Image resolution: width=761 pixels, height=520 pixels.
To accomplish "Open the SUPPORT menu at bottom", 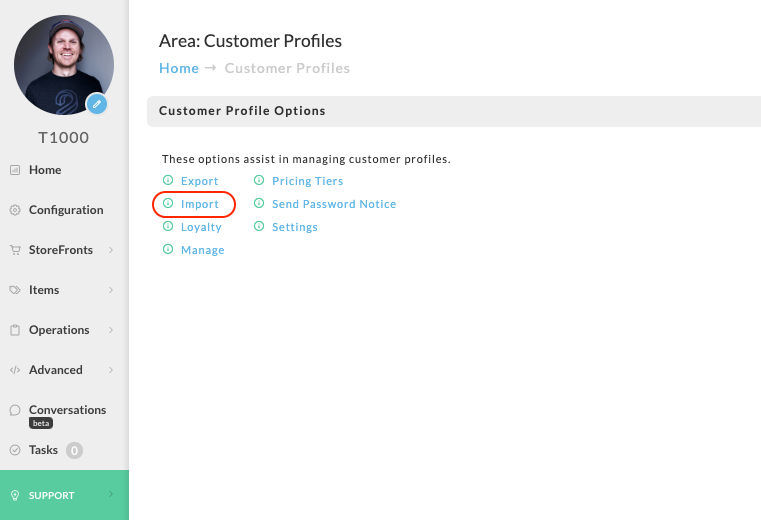I will point(65,495).
